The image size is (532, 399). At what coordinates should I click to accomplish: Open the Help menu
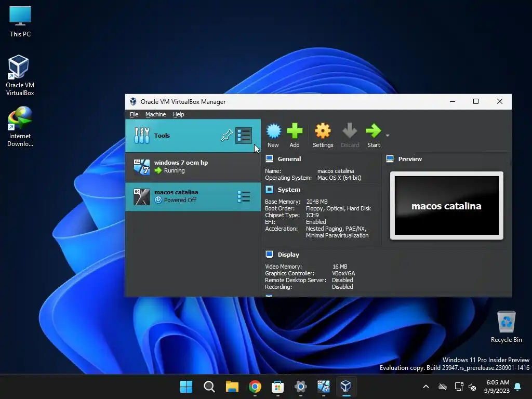coord(179,114)
